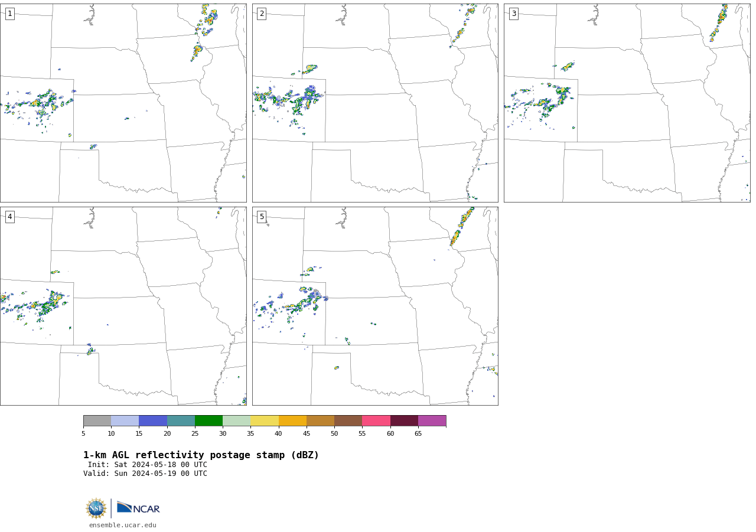This screenshot has width=756, height=532.
Task: Open ensemble member 3 postage stamp map
Action: point(627,103)
